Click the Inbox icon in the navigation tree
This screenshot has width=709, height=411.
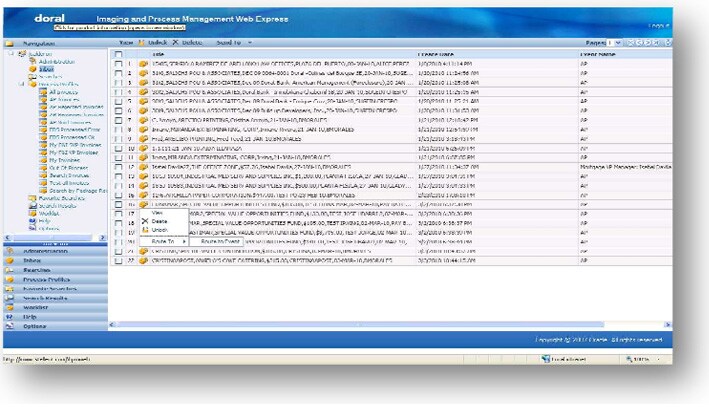33,69
